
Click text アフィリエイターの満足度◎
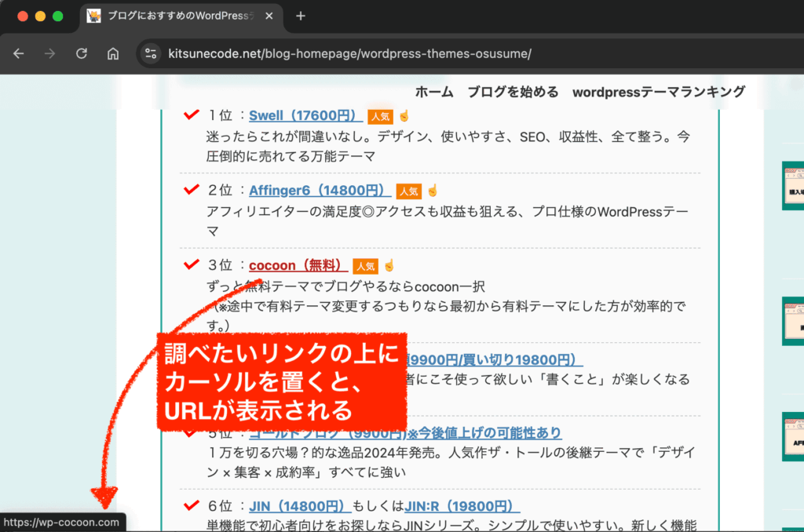(291, 212)
